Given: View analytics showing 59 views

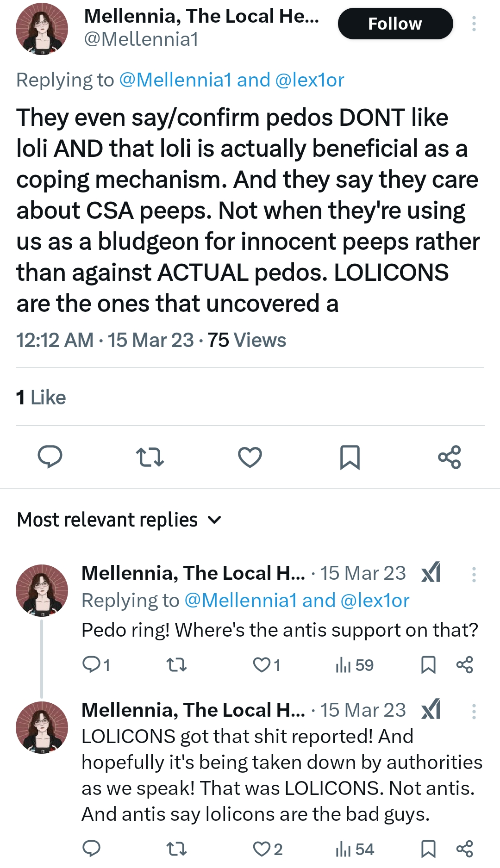Looking at the screenshot, I should tap(354, 665).
